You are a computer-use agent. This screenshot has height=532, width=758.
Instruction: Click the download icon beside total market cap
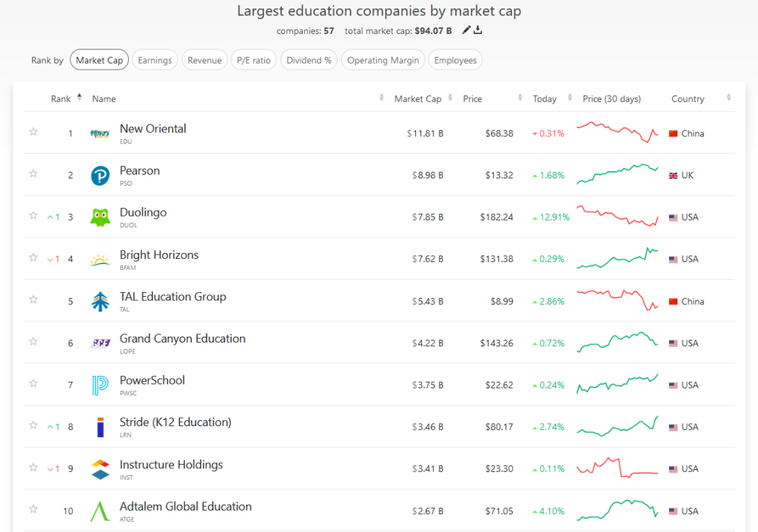pos(477,30)
